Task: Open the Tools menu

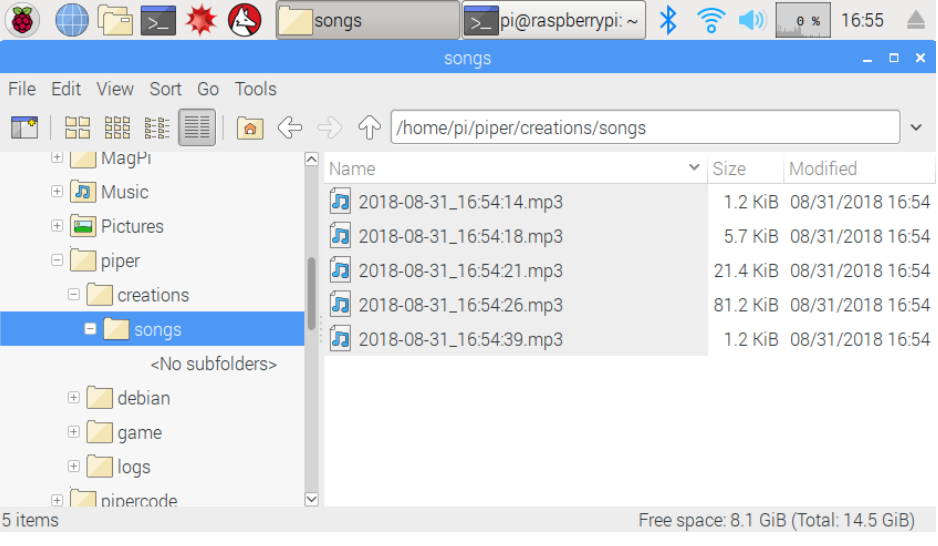Action: (255, 89)
